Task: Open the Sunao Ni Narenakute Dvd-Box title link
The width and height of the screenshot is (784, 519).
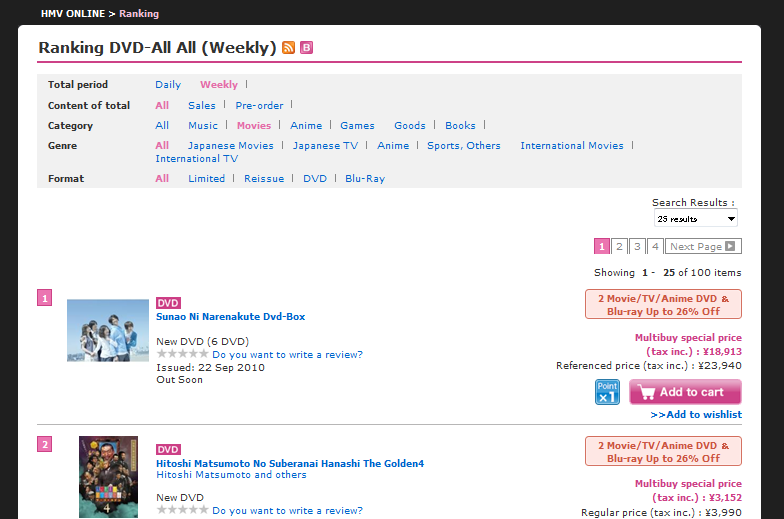Action: pos(231,317)
